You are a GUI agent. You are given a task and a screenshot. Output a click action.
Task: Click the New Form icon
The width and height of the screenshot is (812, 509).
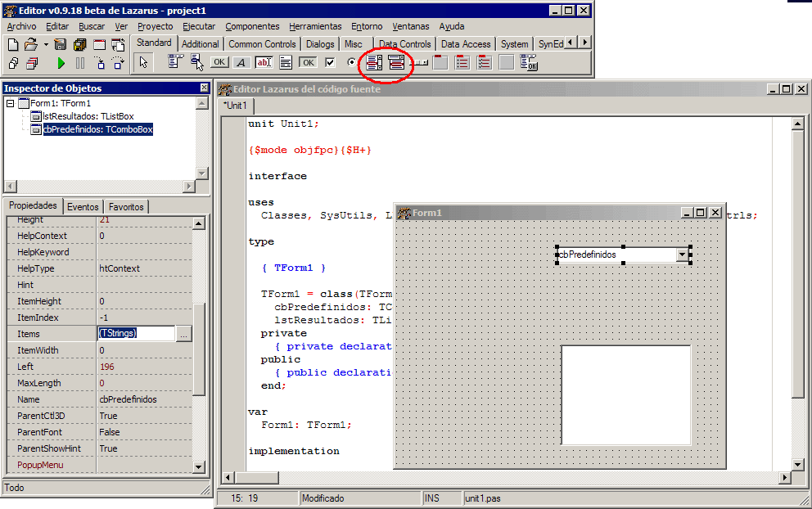(99, 44)
